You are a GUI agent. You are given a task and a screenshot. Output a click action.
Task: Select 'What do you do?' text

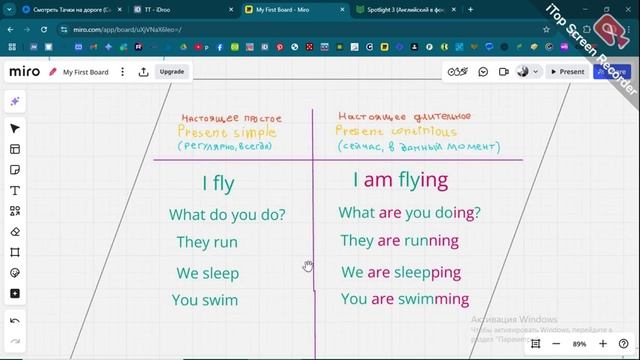point(227,215)
